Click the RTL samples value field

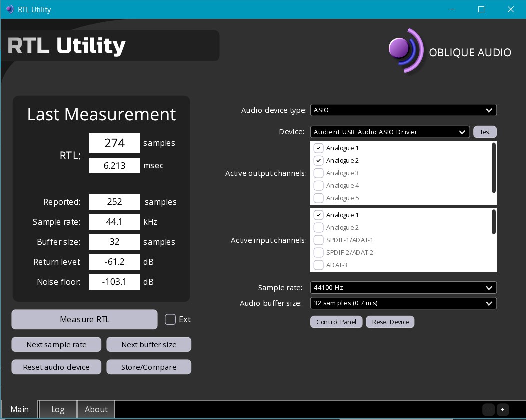(114, 143)
